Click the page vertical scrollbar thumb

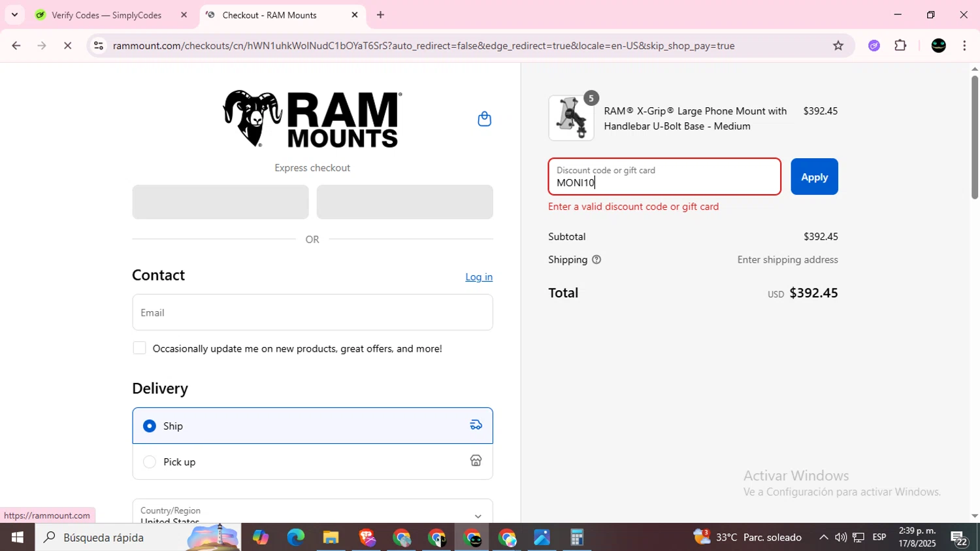(x=974, y=137)
